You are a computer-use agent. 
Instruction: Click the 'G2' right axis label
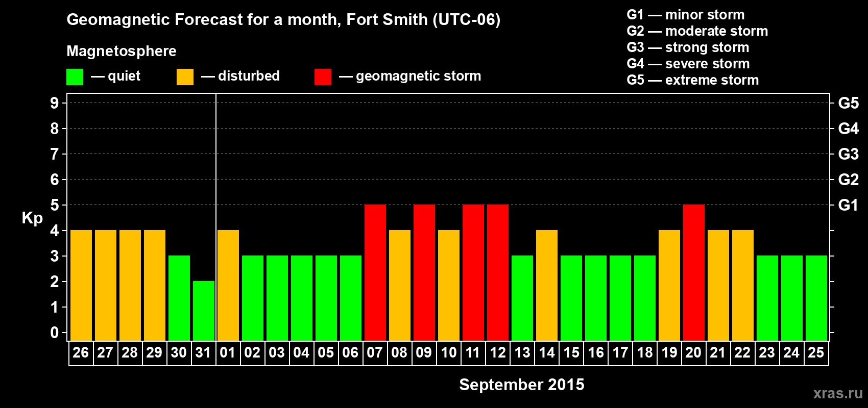pos(849,180)
